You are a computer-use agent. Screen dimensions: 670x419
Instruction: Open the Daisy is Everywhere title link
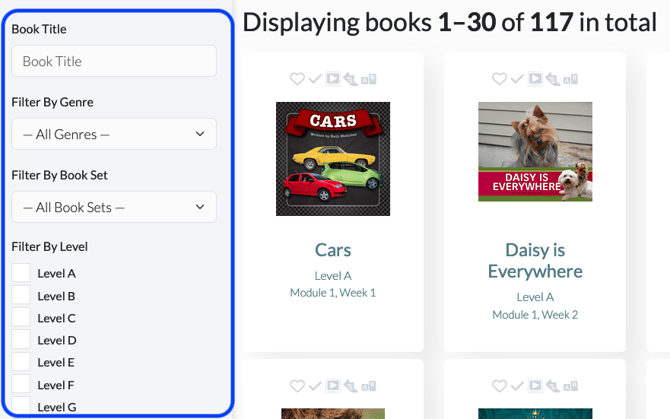pos(535,260)
